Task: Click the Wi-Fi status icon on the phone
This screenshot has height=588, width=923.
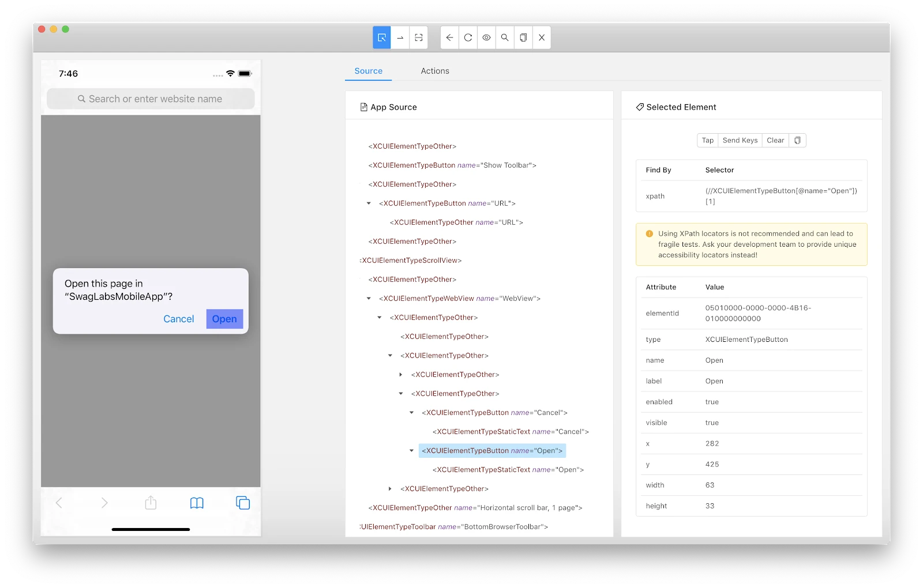Action: pyautogui.click(x=231, y=73)
